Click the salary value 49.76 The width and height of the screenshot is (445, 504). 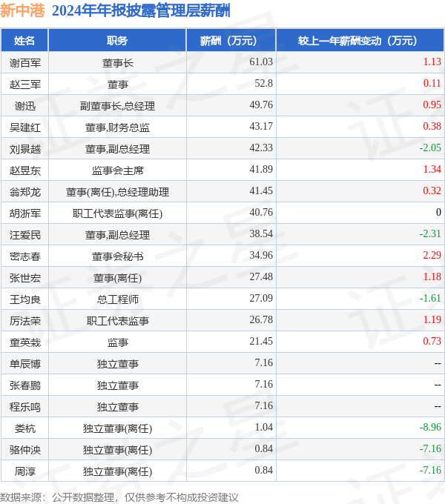(261, 105)
